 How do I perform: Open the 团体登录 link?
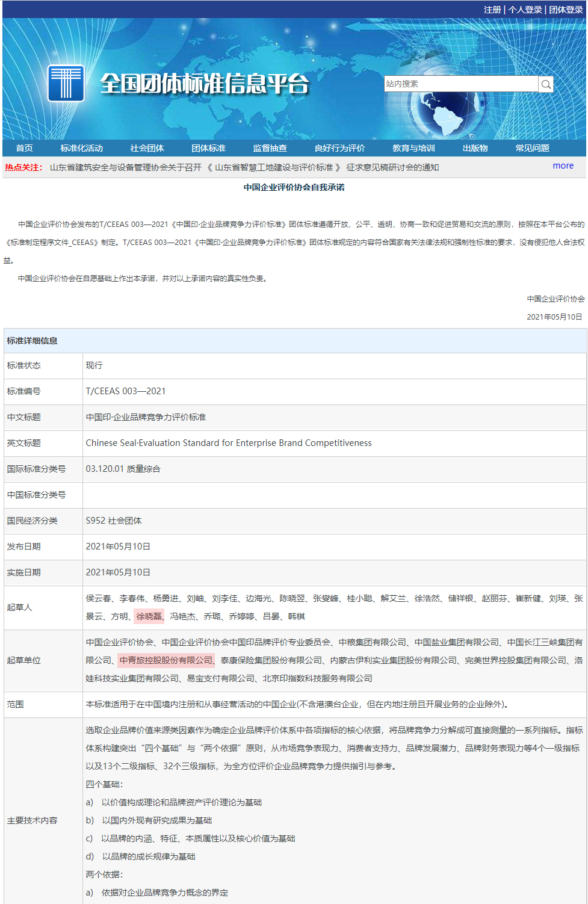click(x=566, y=10)
